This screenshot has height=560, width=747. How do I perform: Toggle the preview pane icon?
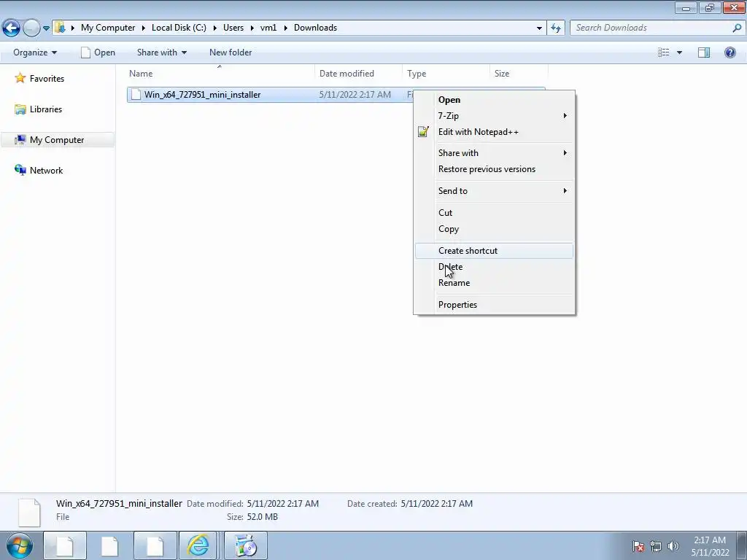[704, 52]
